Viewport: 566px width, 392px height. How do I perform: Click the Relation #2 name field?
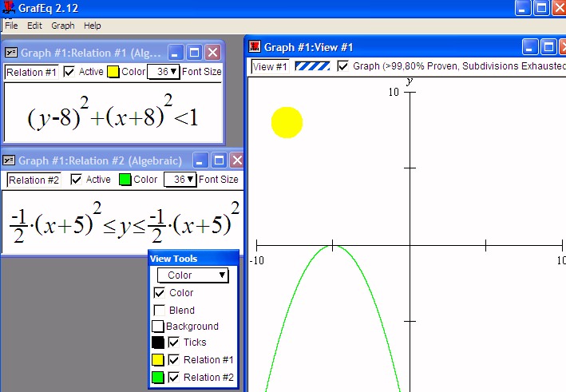tap(34, 180)
